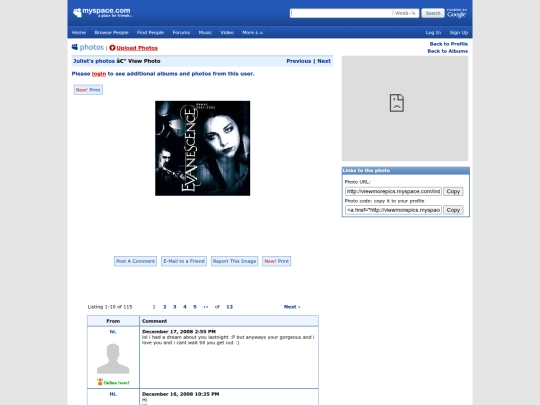
Task: Click the Log In link
Action: coord(433,32)
